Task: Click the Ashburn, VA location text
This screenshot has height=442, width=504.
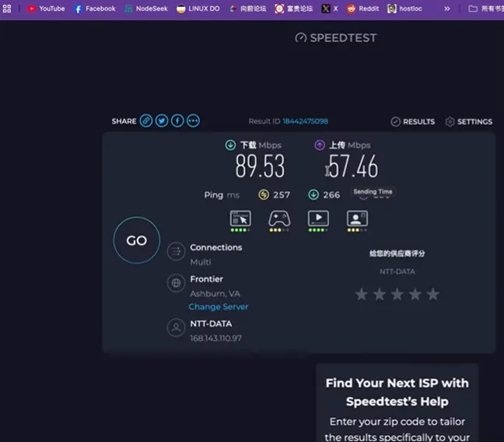Action: pyautogui.click(x=215, y=293)
